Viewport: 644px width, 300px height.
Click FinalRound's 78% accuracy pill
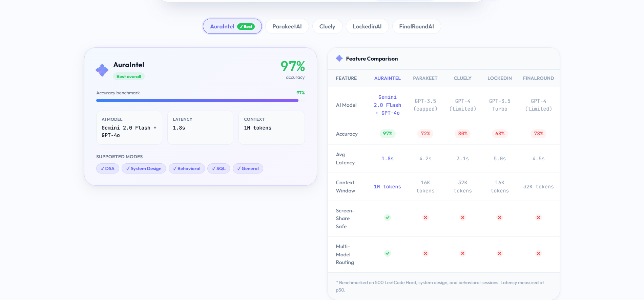[539, 134]
